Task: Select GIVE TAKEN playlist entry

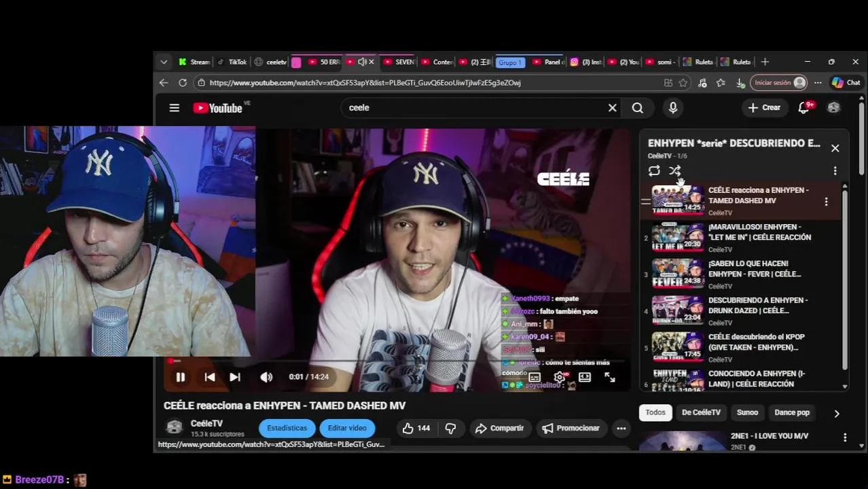Action: pyautogui.click(x=740, y=347)
